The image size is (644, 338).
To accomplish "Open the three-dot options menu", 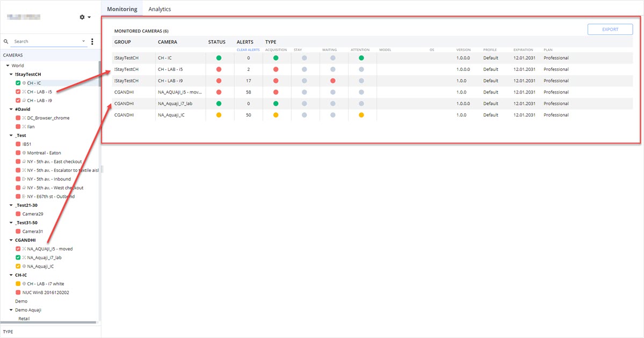I will tap(92, 41).
